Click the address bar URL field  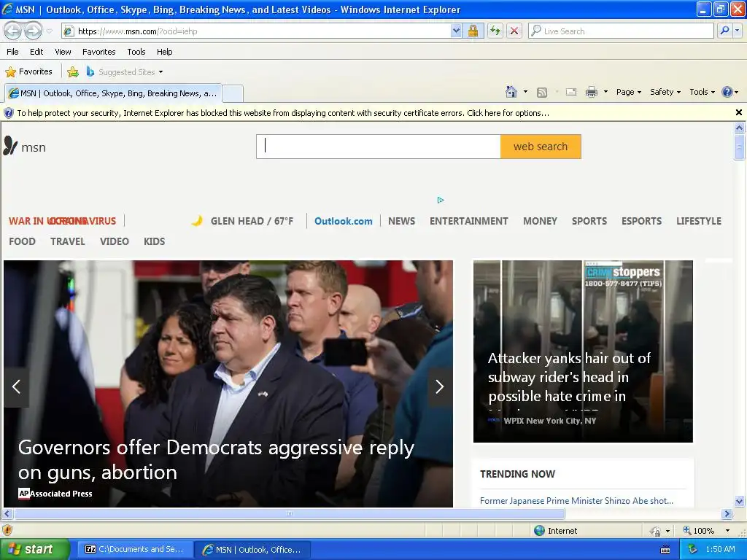point(256,31)
